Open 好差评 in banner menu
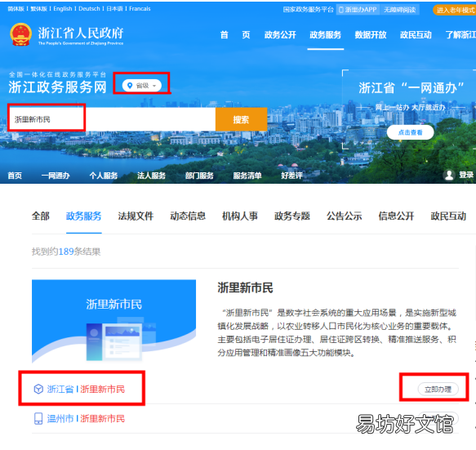 291,176
